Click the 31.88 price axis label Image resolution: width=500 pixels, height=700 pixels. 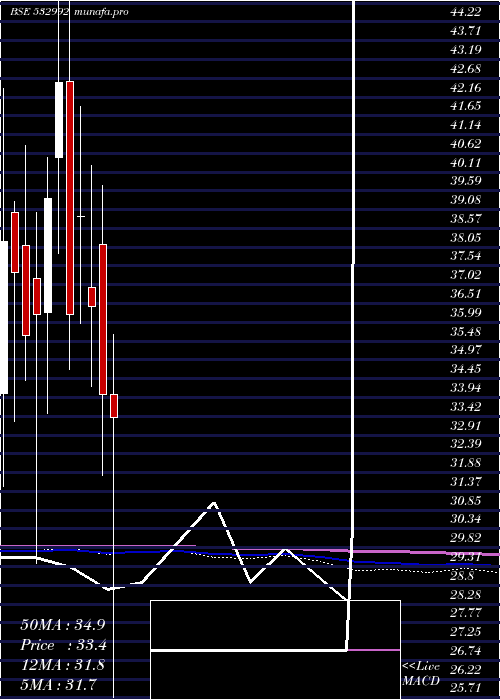pyautogui.click(x=466, y=462)
